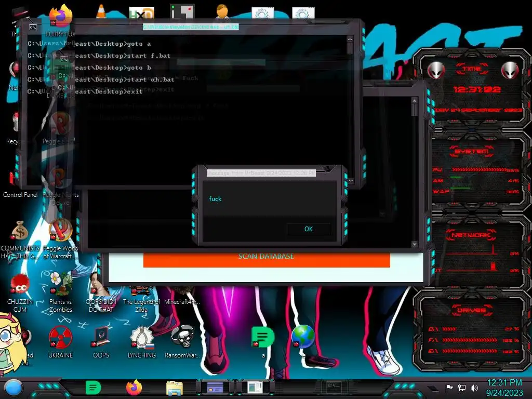Open the HxD hex editor desktop icon

pos(141,13)
